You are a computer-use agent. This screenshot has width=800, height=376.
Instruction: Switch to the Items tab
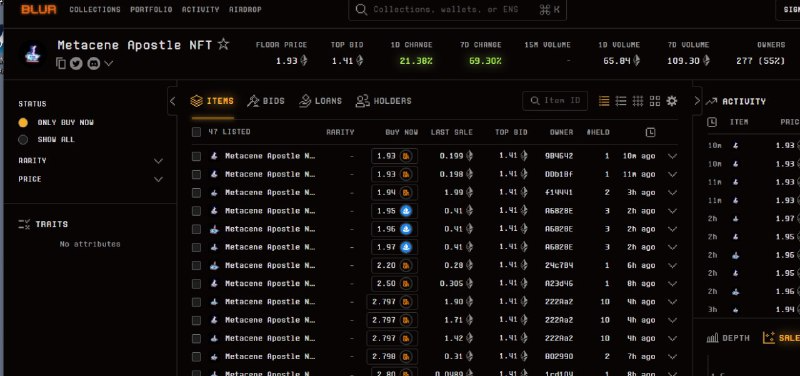point(212,101)
